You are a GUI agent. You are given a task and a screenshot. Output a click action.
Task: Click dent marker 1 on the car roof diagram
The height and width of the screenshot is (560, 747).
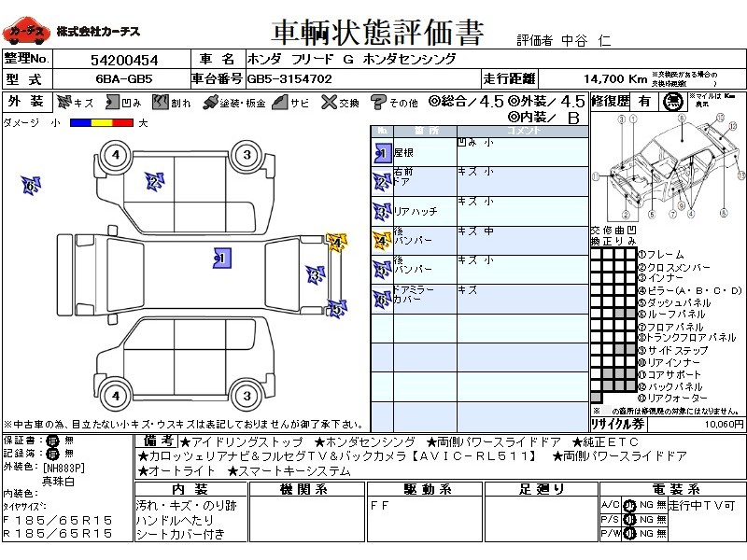coord(222,259)
